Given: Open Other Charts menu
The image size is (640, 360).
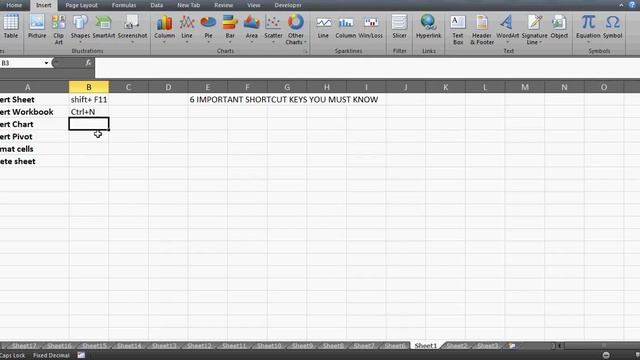Looking at the screenshot, I should (295, 29).
